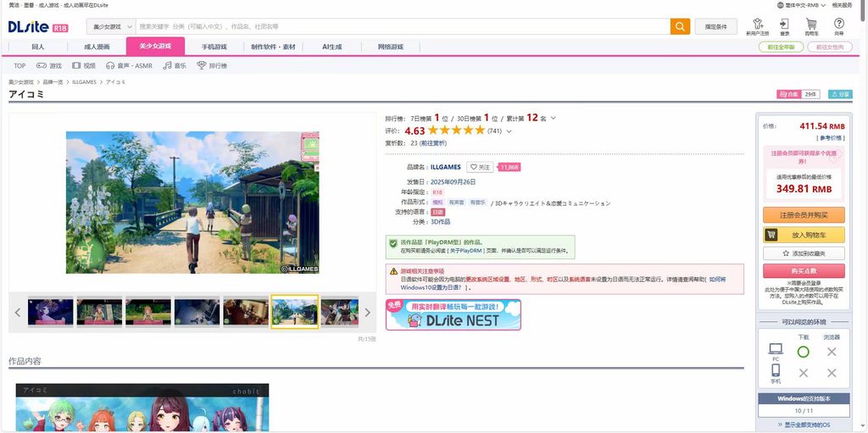Open the TOP submenu link
This screenshot has height=433, width=868.
(x=19, y=65)
